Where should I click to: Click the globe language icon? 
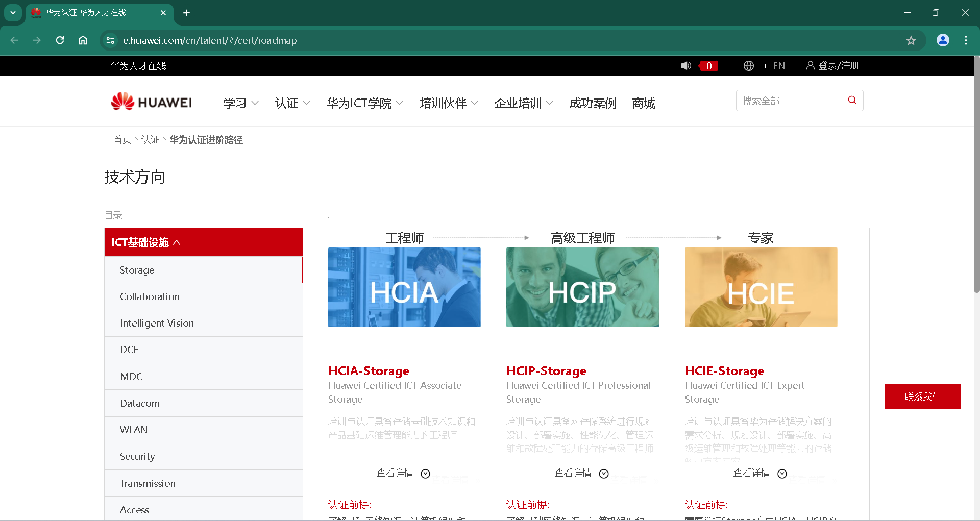click(x=748, y=66)
